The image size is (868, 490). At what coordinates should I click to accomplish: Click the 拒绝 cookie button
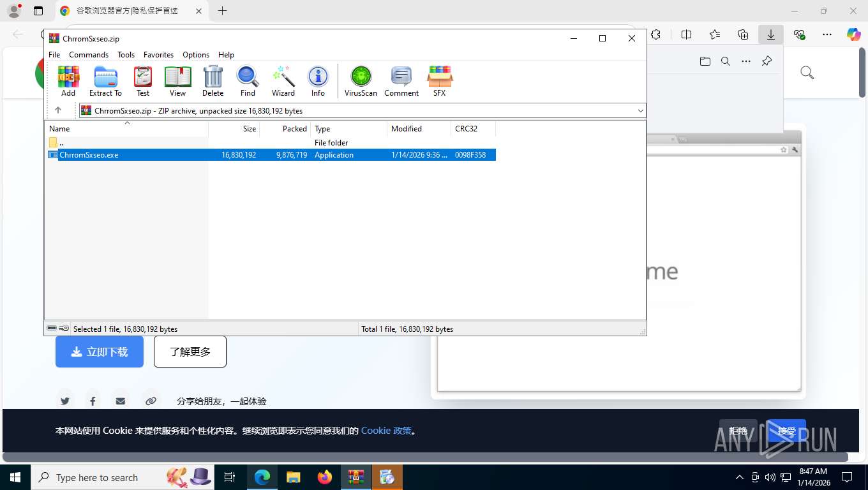coord(738,431)
